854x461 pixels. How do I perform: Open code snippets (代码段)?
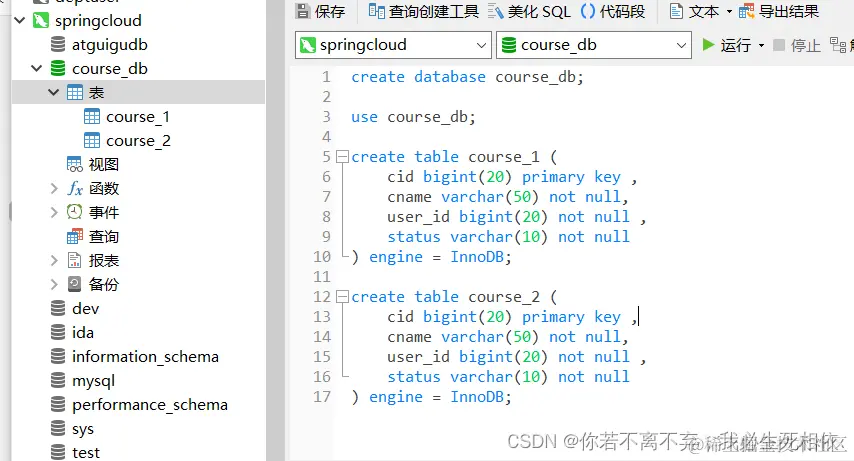613,11
